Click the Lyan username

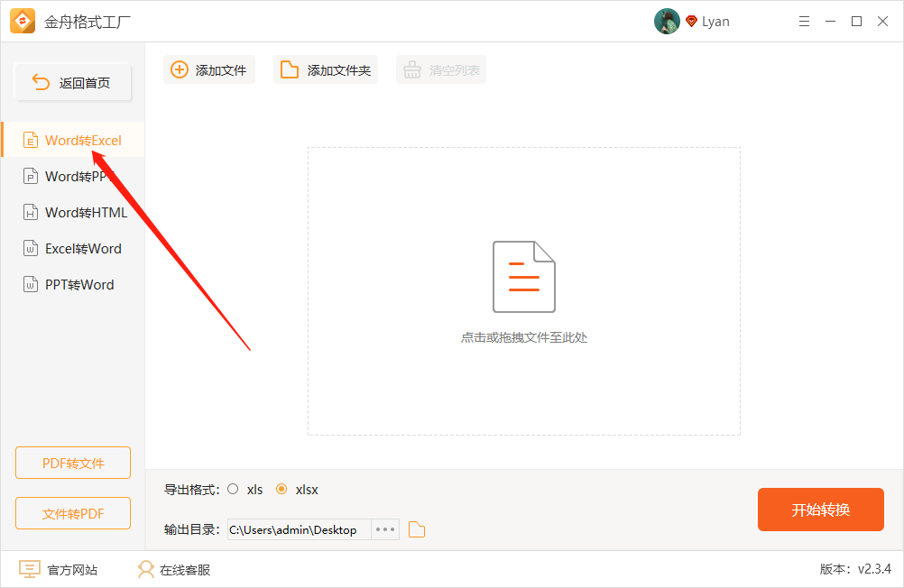click(715, 22)
